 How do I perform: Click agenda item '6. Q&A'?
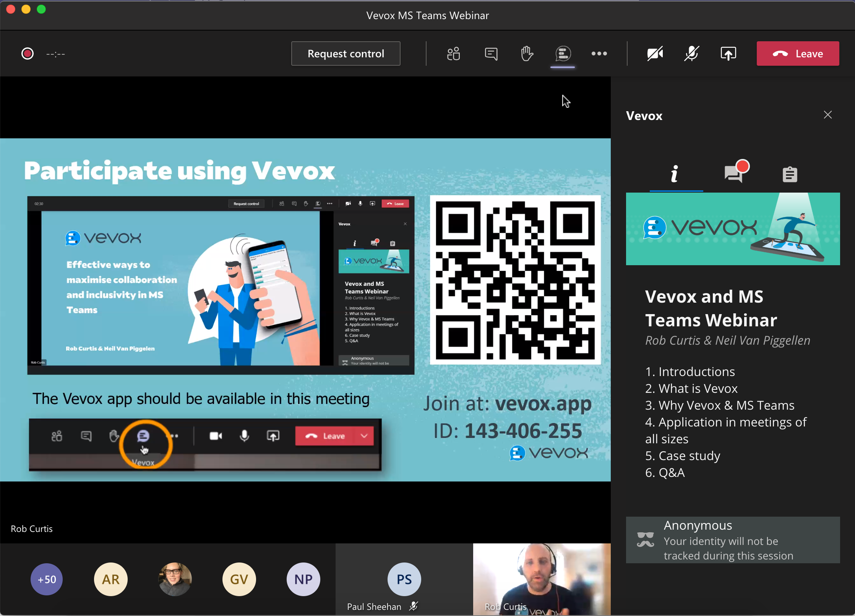click(x=665, y=472)
